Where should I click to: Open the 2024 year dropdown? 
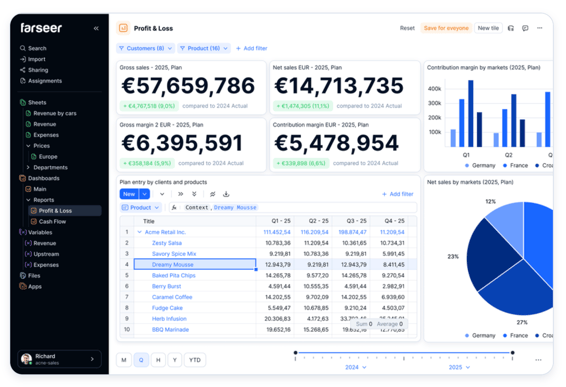(356, 367)
